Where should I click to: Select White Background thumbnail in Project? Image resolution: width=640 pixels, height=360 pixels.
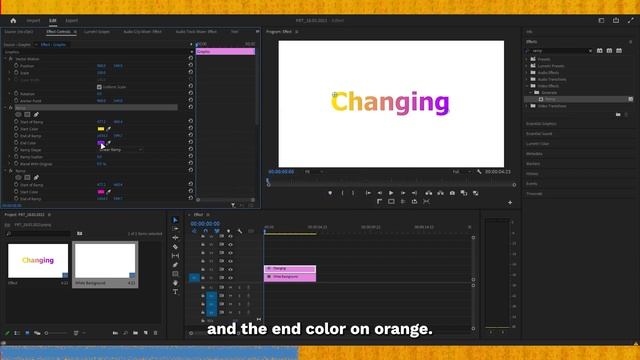(x=105, y=261)
